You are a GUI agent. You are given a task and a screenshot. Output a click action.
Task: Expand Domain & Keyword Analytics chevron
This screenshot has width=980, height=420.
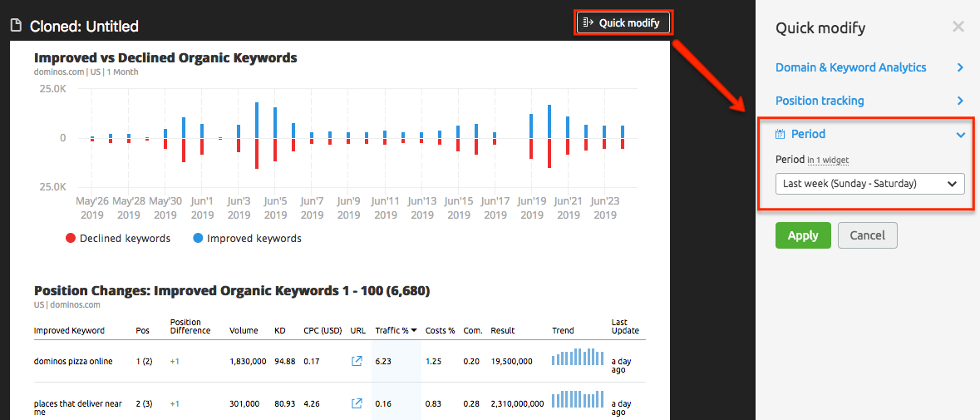pyautogui.click(x=960, y=67)
